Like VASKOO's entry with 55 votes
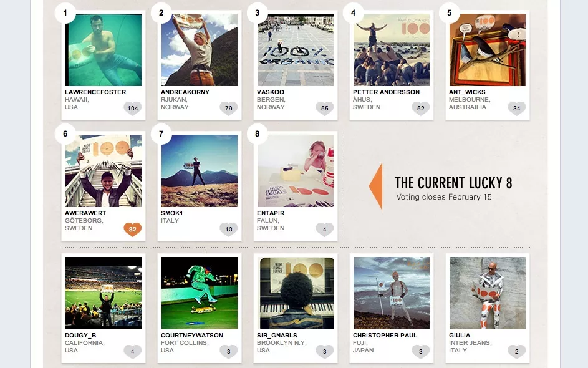Viewport: 588px width, 368px height. coord(325,108)
